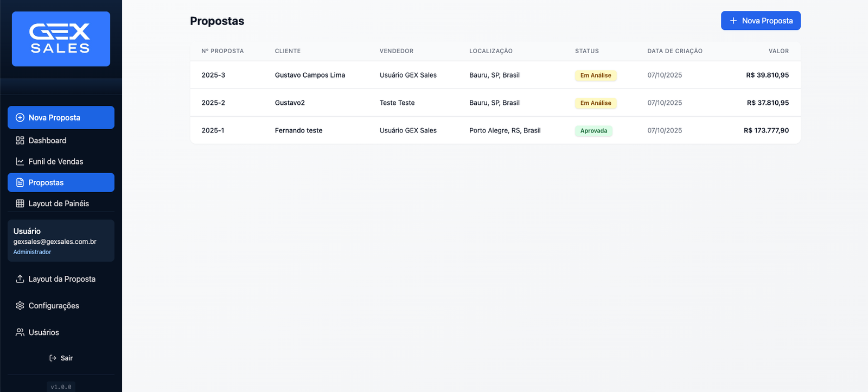Click the Sair logout arrow icon
868x392 pixels.
pyautogui.click(x=53, y=358)
